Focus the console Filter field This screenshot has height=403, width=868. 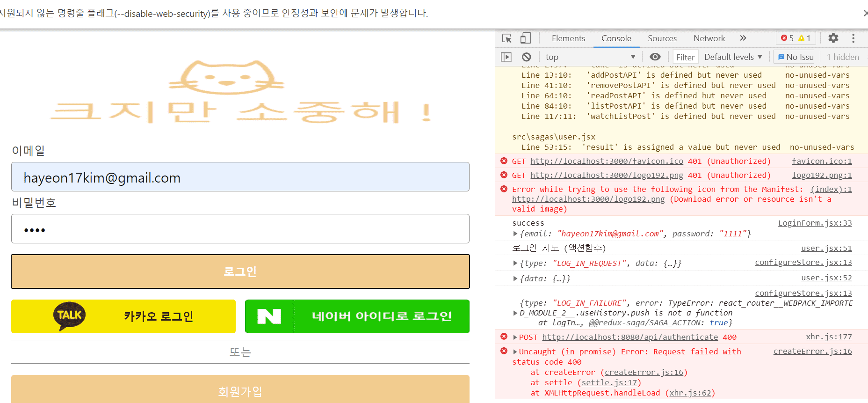[685, 57]
